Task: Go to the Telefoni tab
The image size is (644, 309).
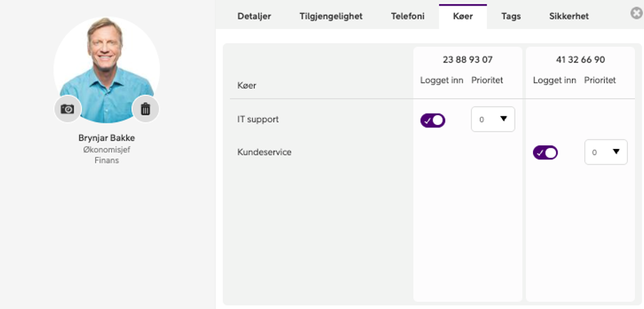Action: [x=407, y=16]
